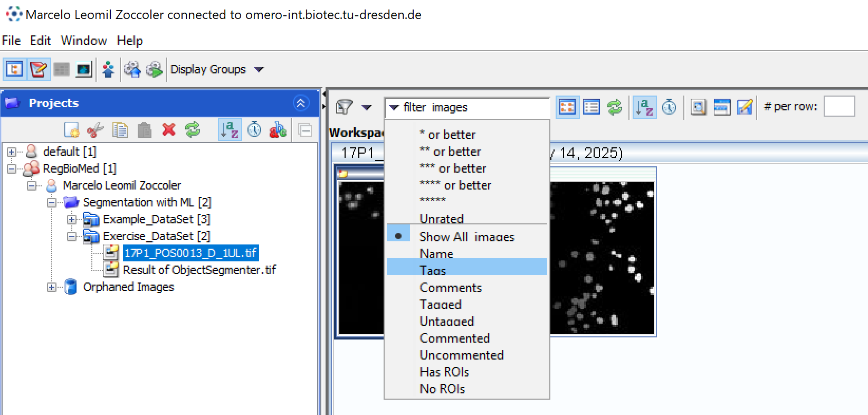Choose ***** rating filter
The width and height of the screenshot is (868, 415).
pyautogui.click(x=467, y=202)
